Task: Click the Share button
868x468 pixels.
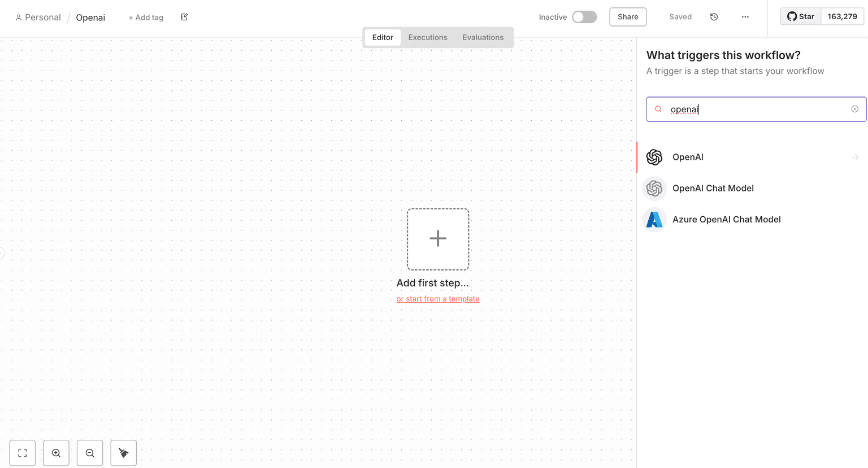Action: (x=627, y=17)
